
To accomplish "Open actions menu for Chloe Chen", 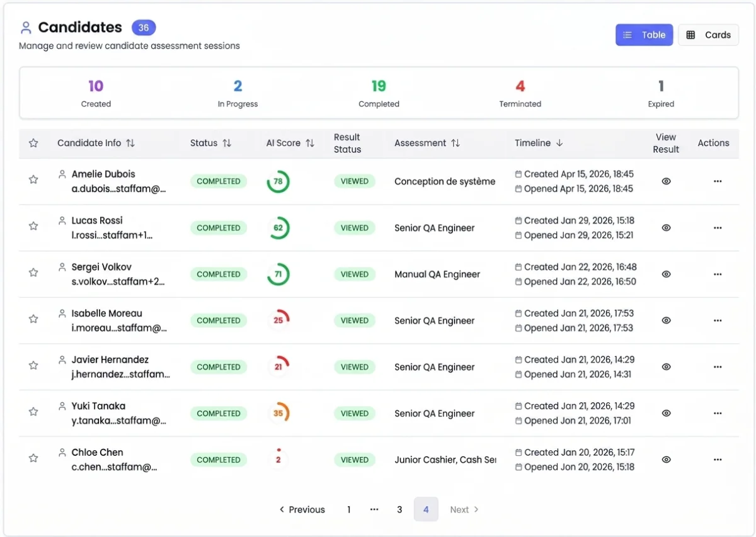I will point(718,460).
